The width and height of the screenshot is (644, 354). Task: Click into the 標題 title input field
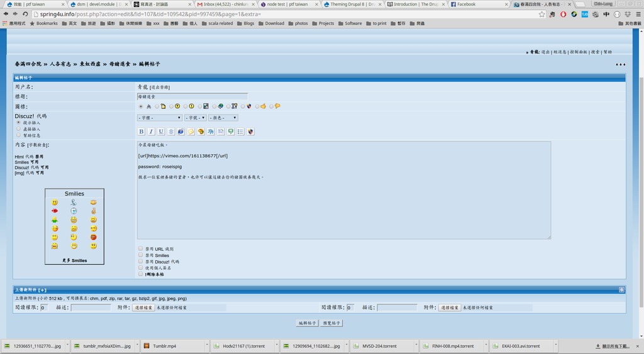tap(192, 97)
